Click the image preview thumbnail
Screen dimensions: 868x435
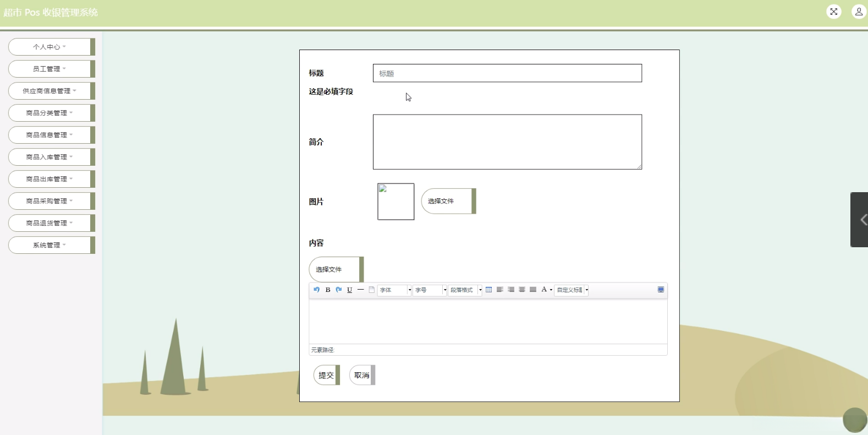[396, 202]
